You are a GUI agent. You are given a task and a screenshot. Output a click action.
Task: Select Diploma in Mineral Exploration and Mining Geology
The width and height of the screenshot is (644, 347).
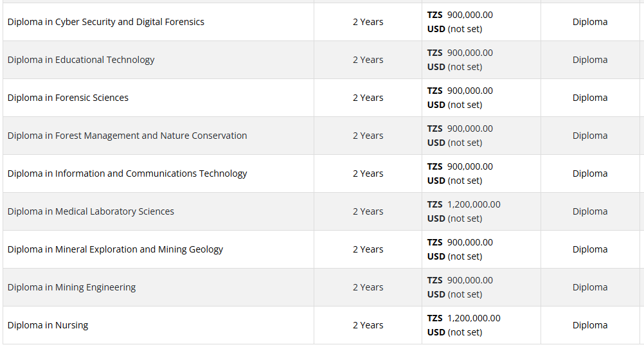click(x=115, y=249)
